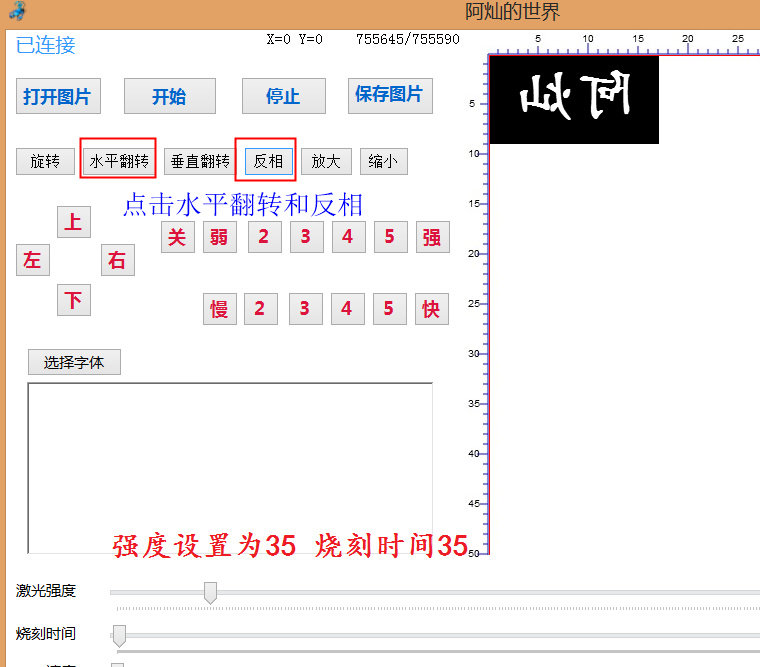Move the laser right with 右
Image resolution: width=760 pixels, height=667 pixels.
click(x=117, y=260)
